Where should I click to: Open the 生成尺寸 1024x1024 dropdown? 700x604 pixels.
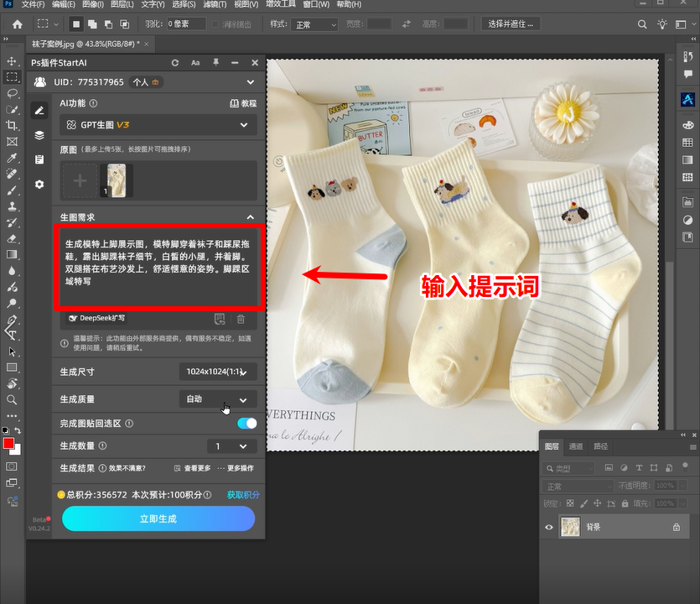point(218,372)
